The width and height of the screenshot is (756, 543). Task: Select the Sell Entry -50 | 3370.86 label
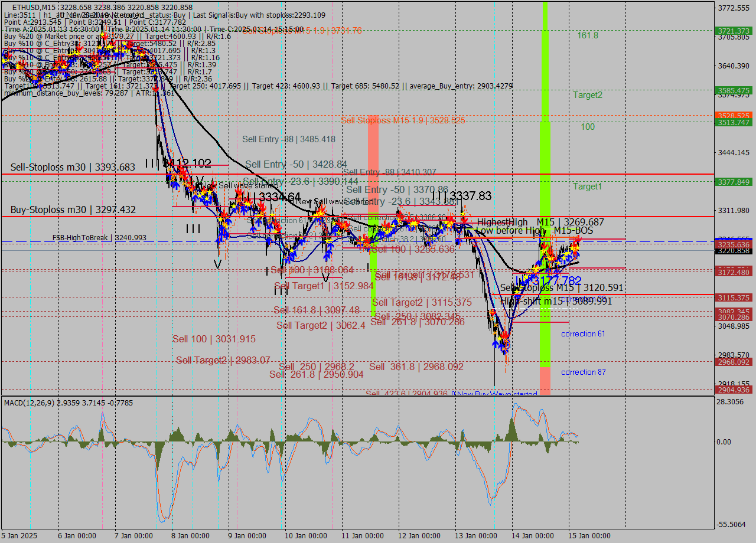(397, 189)
